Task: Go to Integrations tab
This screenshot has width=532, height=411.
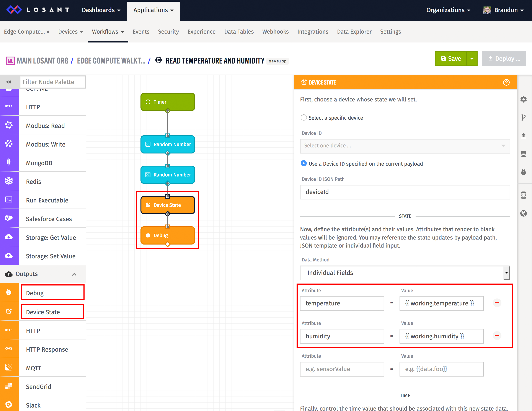Action: click(313, 32)
